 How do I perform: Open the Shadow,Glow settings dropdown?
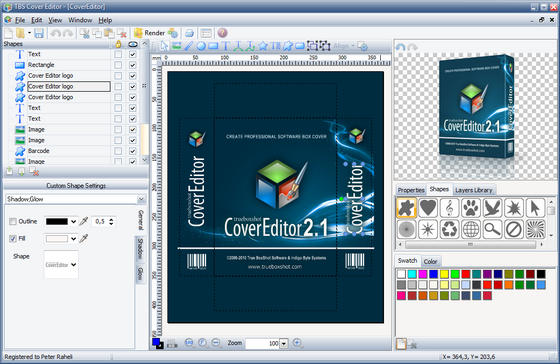pos(141,199)
